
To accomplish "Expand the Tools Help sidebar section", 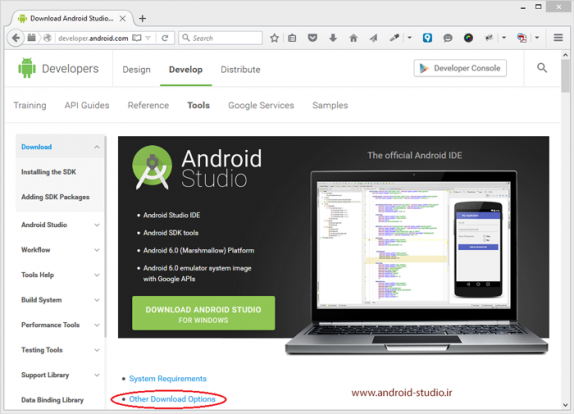I will 97,275.
